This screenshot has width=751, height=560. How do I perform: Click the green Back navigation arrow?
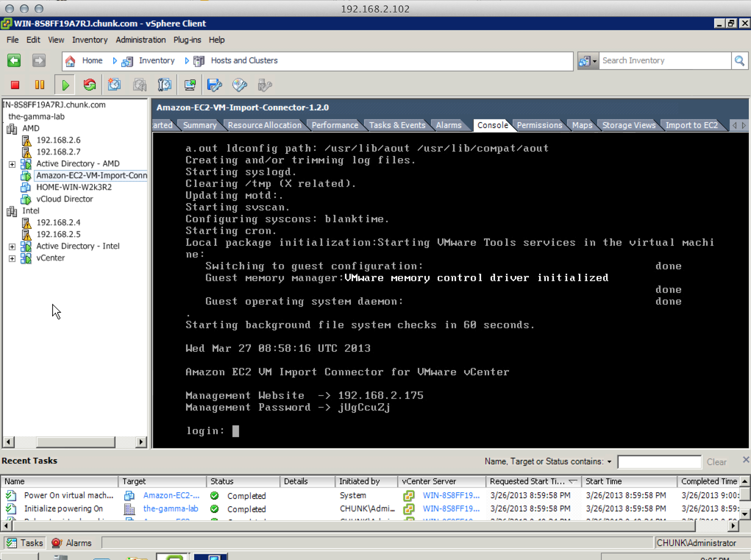pyautogui.click(x=14, y=61)
